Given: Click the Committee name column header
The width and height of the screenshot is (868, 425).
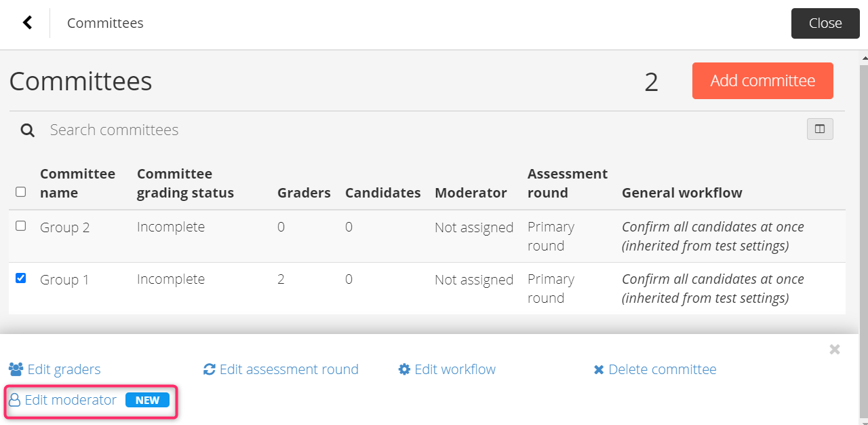Looking at the screenshot, I should pyautogui.click(x=78, y=183).
